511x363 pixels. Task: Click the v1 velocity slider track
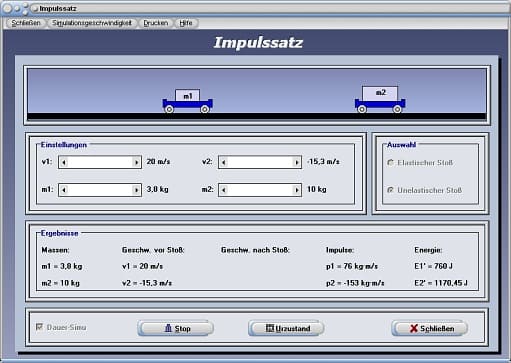tap(100, 162)
